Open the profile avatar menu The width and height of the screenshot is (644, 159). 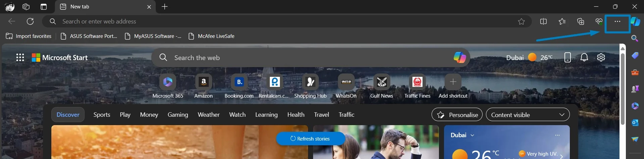[x=9, y=7]
